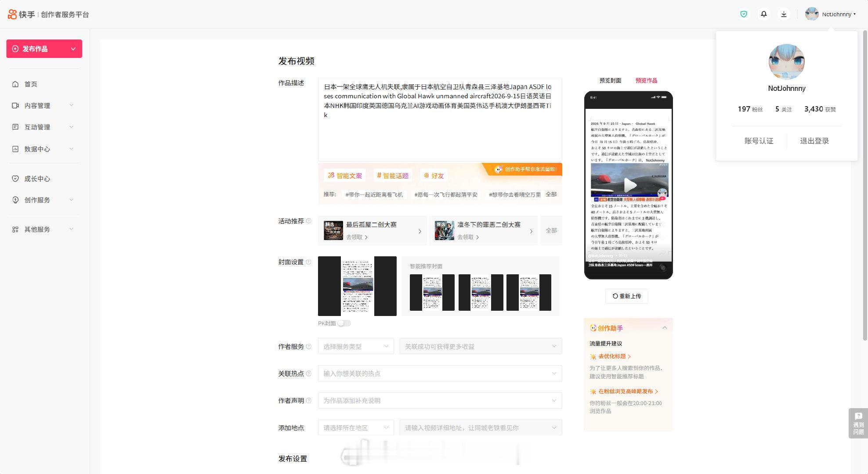Click the 创作服务 sidebar icon
This screenshot has height=474, width=868.
coord(15,200)
